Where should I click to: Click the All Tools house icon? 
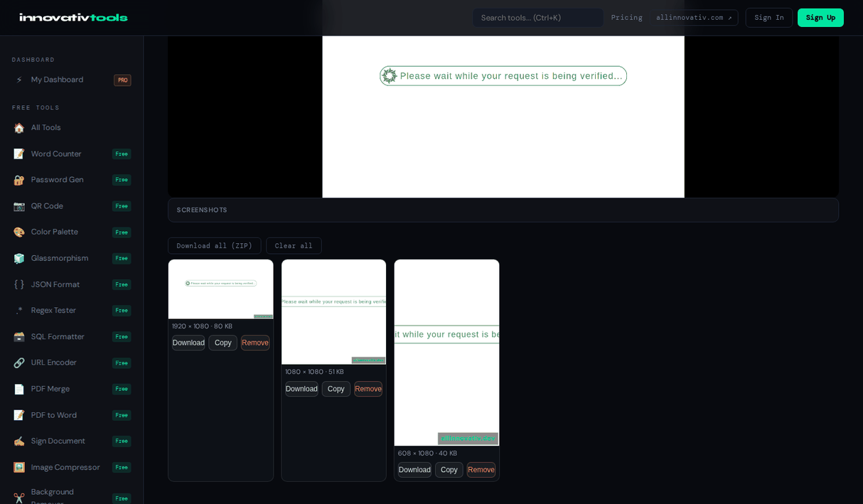[19, 128]
